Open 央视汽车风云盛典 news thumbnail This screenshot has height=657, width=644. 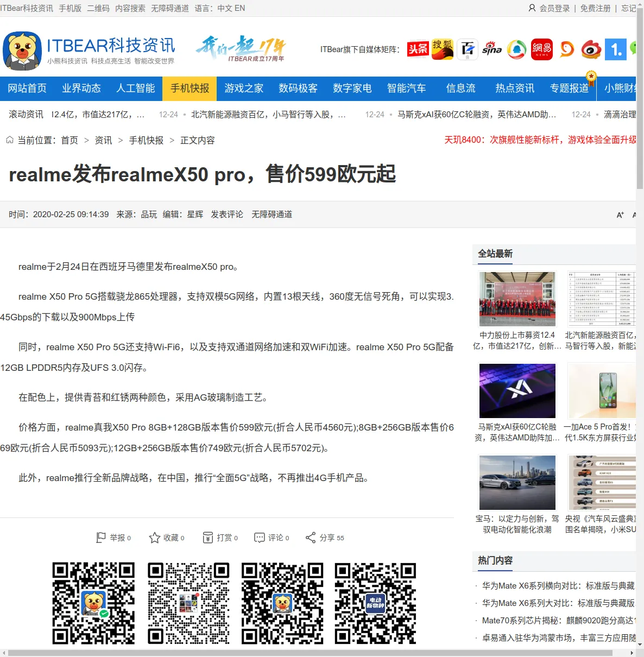[602, 483]
